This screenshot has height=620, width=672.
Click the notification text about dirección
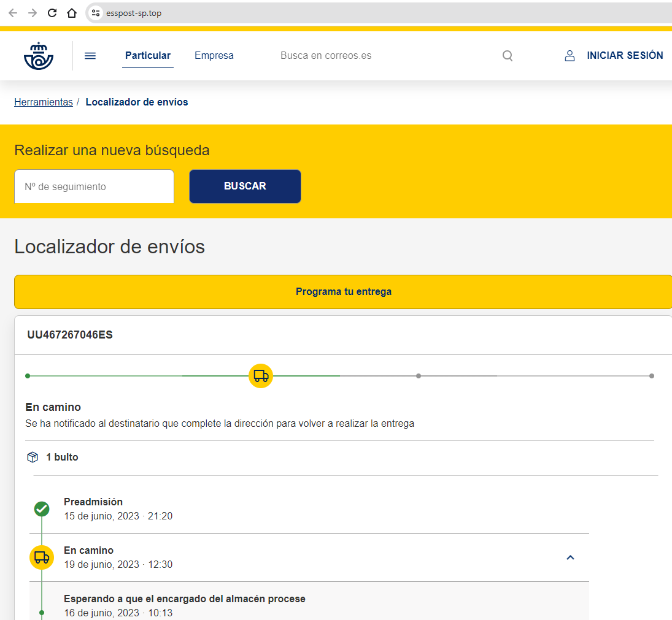(x=220, y=424)
